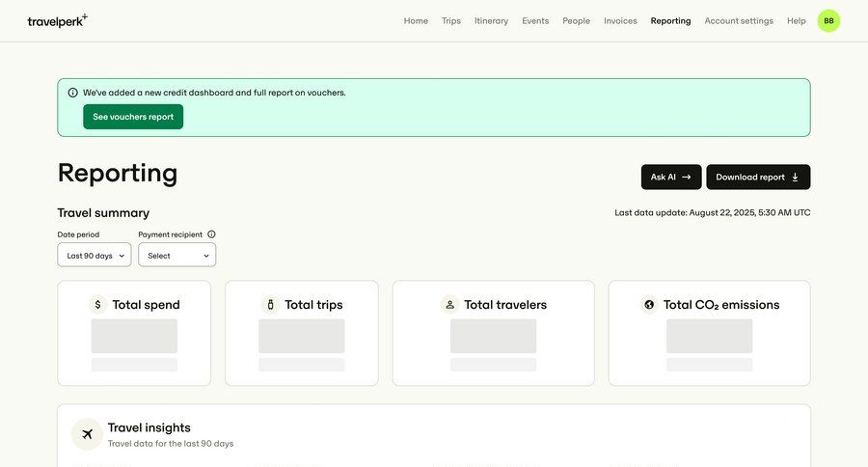Click the travelperk logo

[58, 21]
